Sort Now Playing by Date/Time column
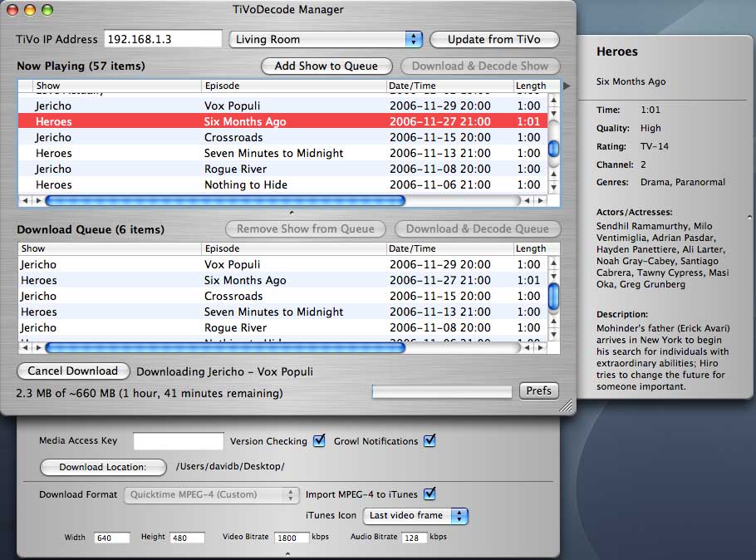 (449, 86)
